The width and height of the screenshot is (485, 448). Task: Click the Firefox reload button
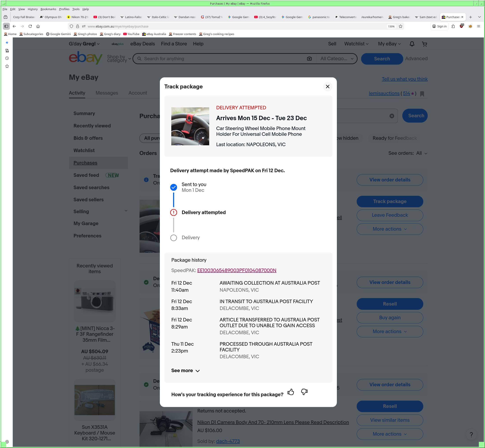pyautogui.click(x=30, y=26)
